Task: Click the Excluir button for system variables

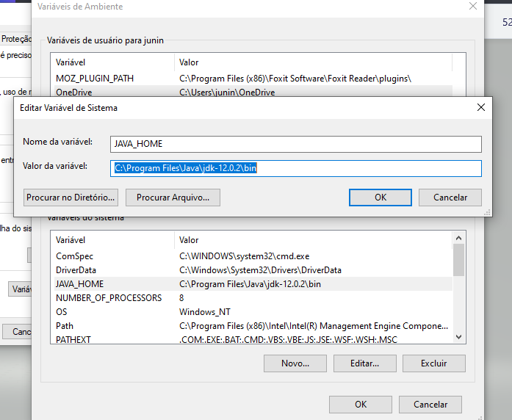Action: 433,363
